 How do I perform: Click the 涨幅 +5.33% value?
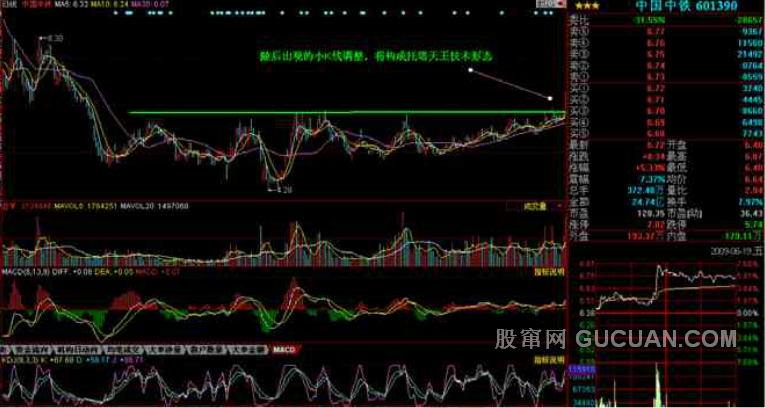coord(648,168)
